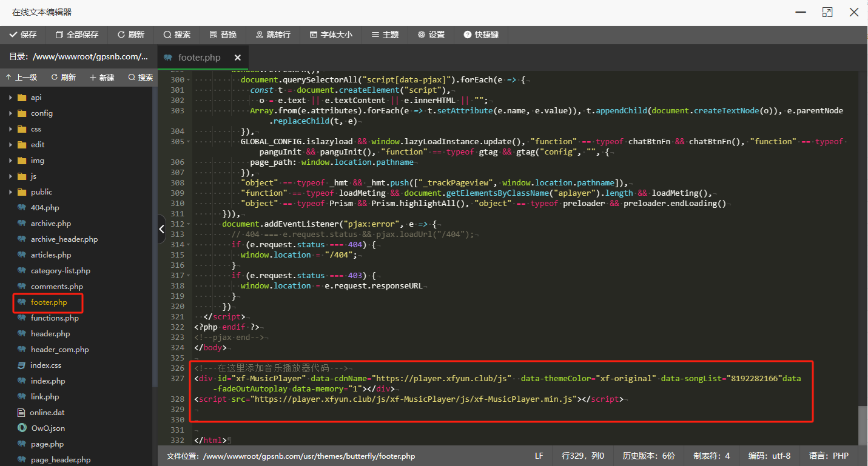Image resolution: width=868 pixels, height=466 pixels.
Task: Click the 全部保存 save-all button
Action: click(76, 35)
